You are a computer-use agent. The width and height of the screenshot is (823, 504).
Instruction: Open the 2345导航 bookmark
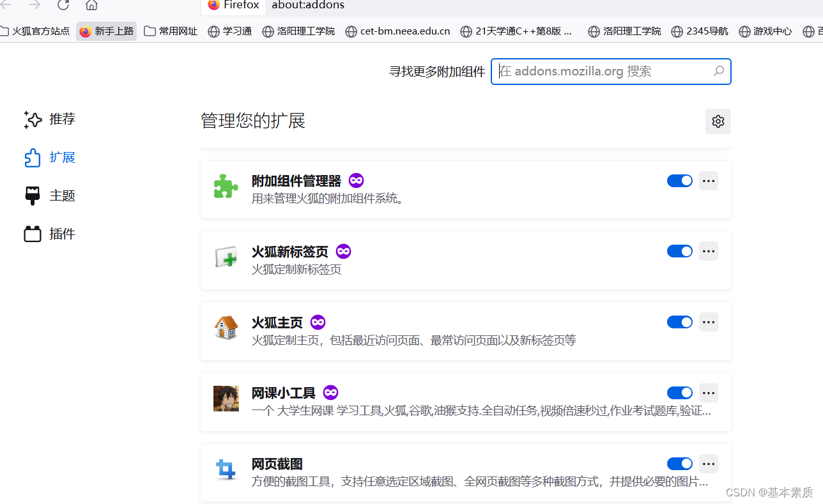700,31
